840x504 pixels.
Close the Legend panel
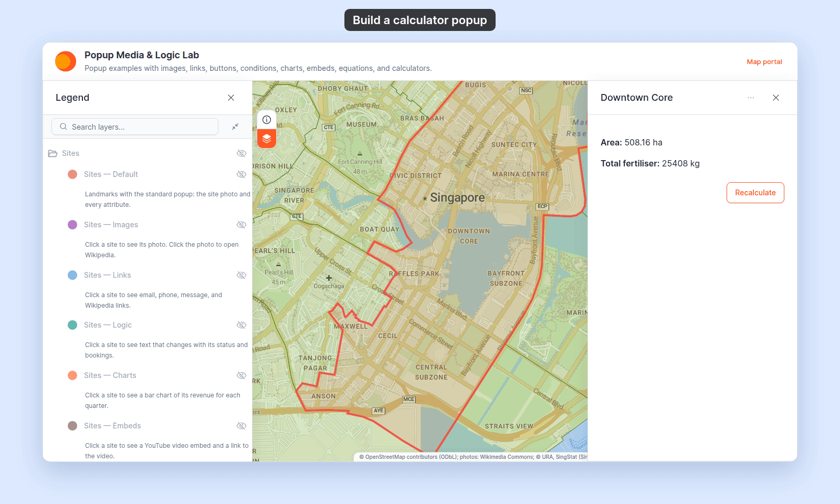coord(231,98)
